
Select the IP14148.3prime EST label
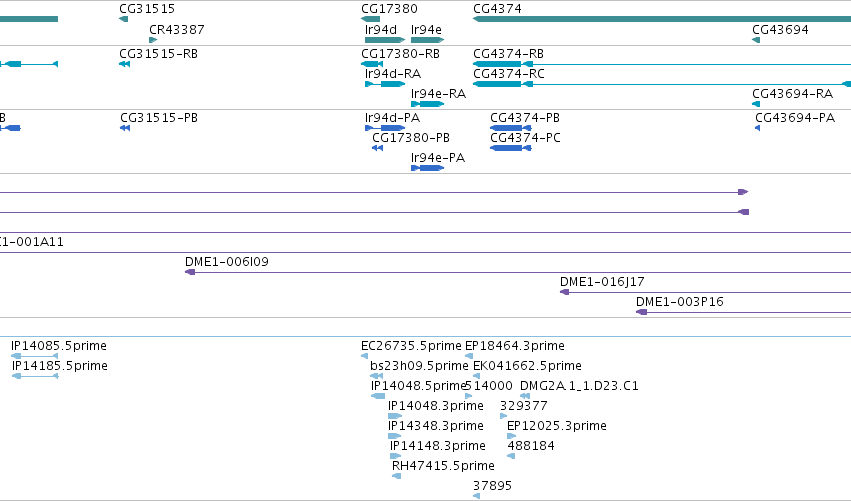437,446
